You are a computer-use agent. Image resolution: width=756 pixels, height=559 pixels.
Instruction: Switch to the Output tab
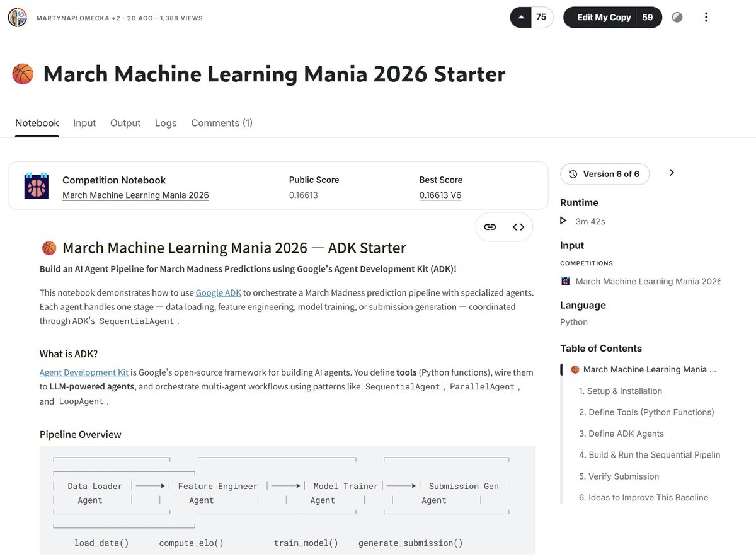pos(125,123)
